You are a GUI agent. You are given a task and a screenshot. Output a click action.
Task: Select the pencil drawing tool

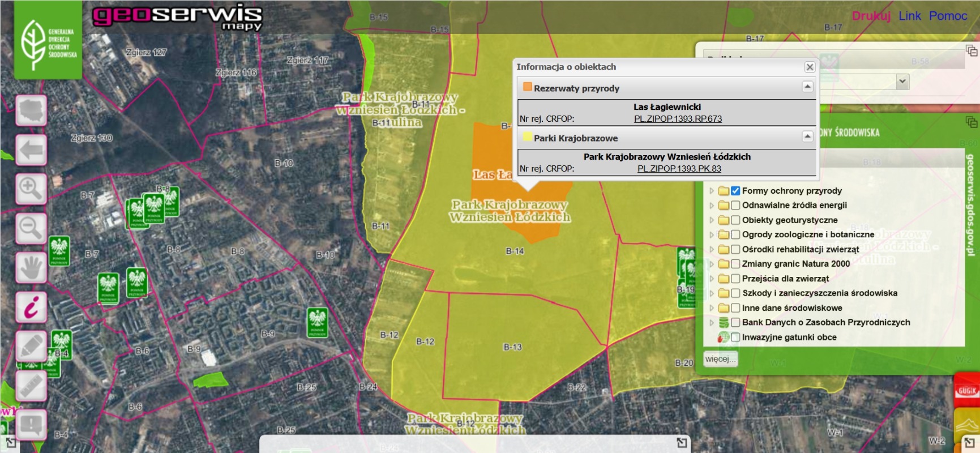(x=31, y=346)
